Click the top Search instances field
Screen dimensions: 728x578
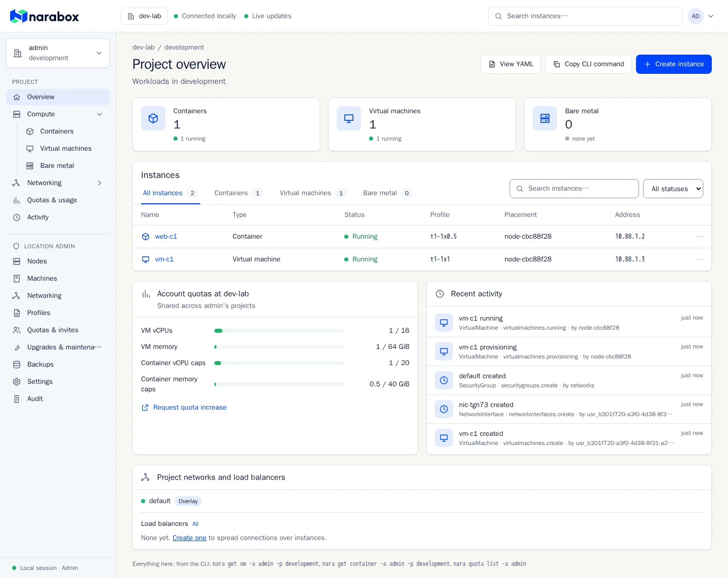pos(585,16)
